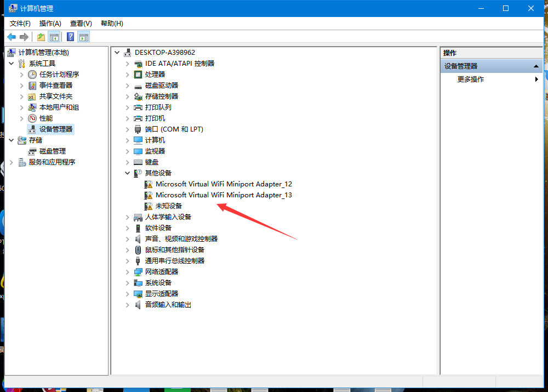Open the 帮助(H) menu
Image resolution: width=548 pixels, height=392 pixels.
click(x=112, y=24)
